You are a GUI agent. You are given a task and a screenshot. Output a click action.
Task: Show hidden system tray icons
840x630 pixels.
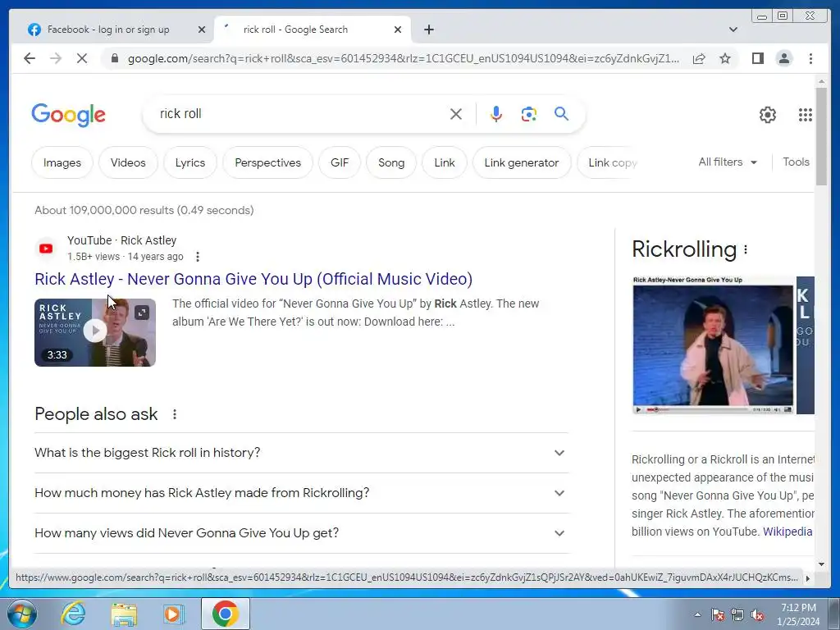click(697, 615)
